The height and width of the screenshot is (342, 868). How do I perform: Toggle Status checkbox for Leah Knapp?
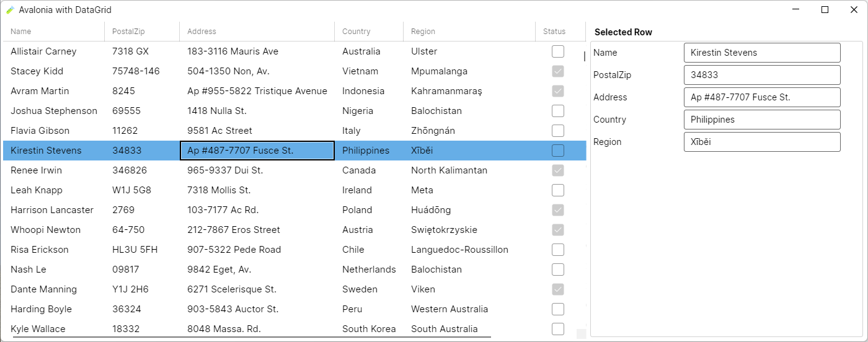pos(558,190)
